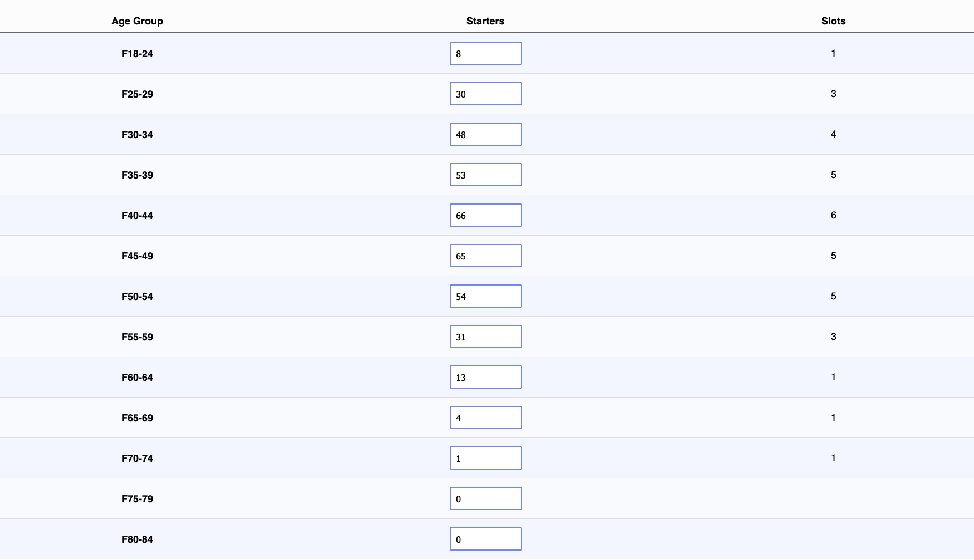Select the Slots column header
This screenshot has height=560, width=974.
[834, 21]
